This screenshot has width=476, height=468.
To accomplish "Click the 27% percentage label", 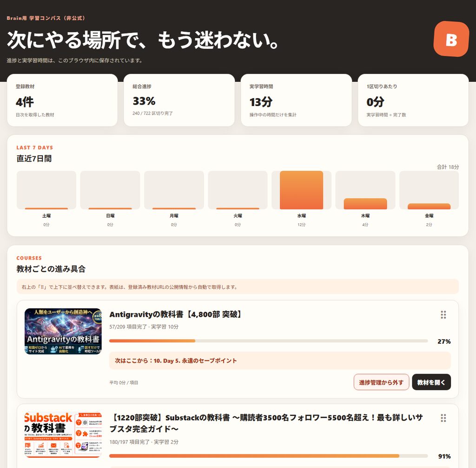I will (x=444, y=341).
